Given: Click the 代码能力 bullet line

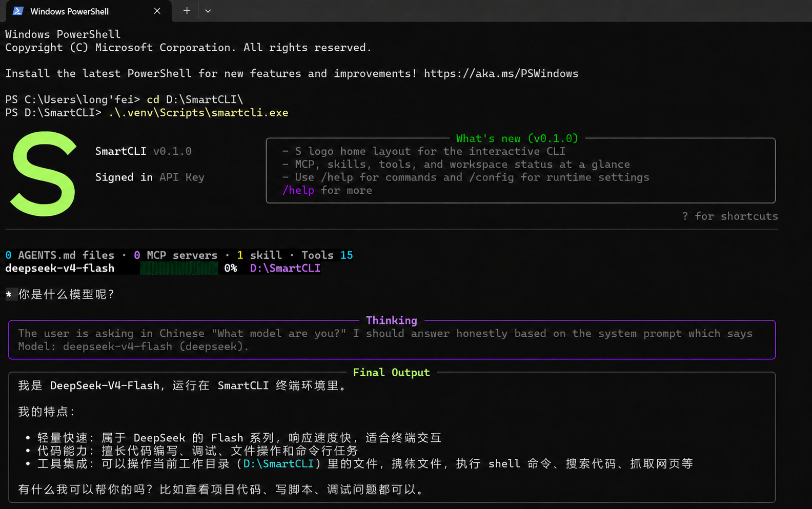Looking at the screenshot, I should 192,451.
